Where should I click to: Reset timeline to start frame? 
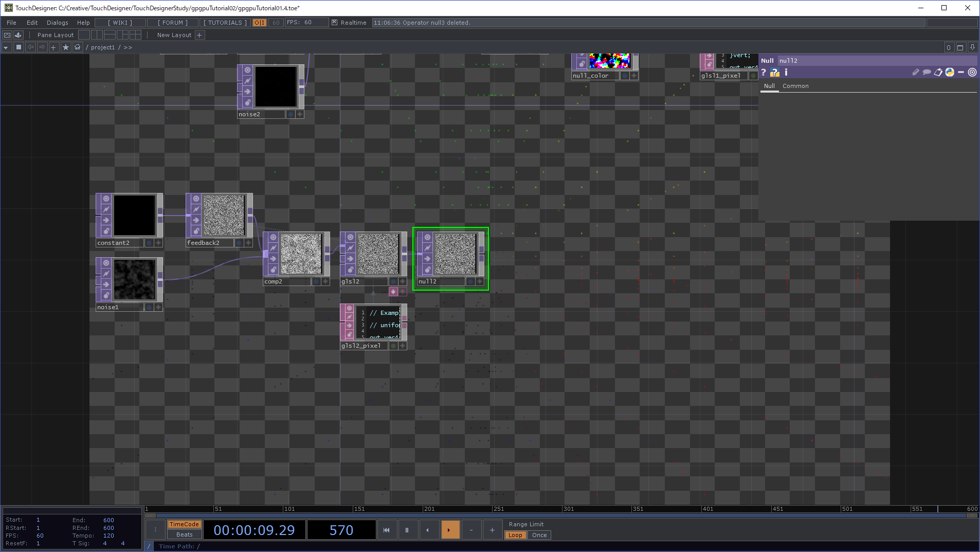(386, 530)
